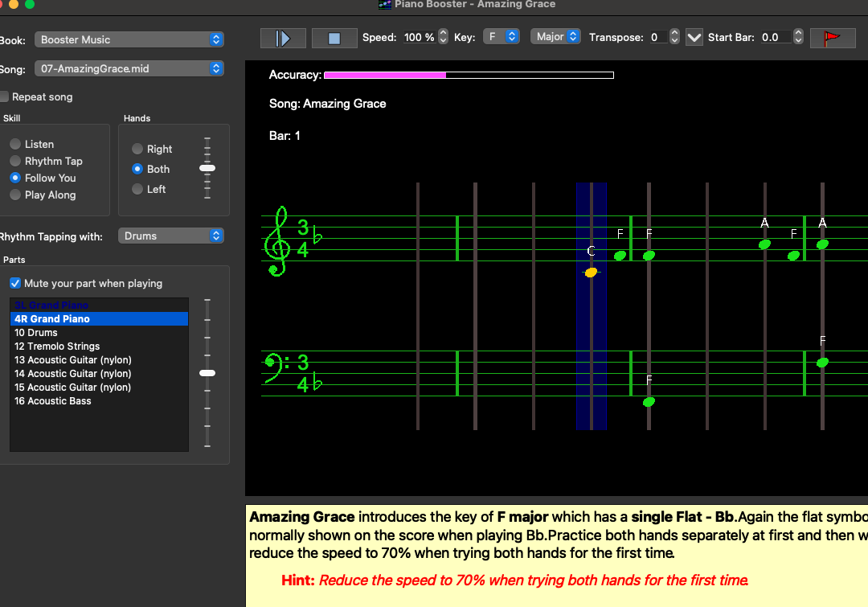Choose the Right hand radio button

[x=137, y=149]
